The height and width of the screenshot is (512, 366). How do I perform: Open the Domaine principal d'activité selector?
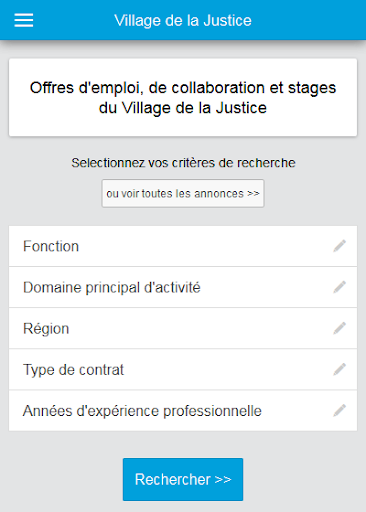(183, 287)
